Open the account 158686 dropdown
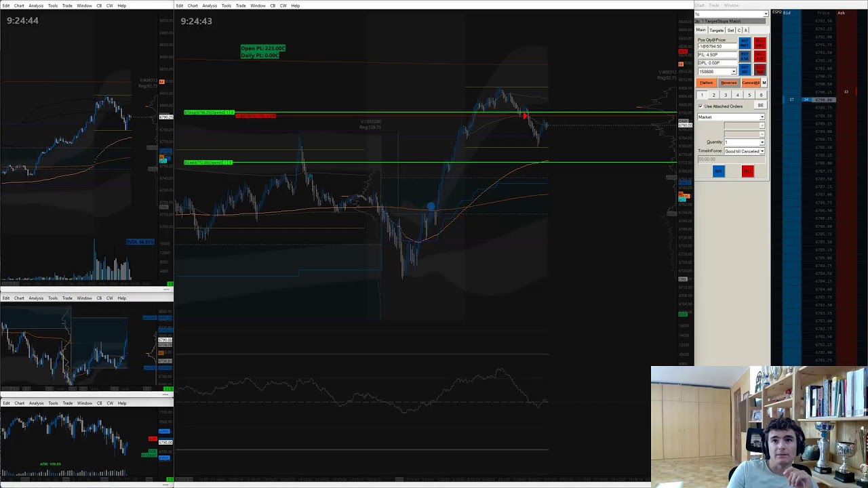This screenshot has width=868, height=488. coord(734,71)
